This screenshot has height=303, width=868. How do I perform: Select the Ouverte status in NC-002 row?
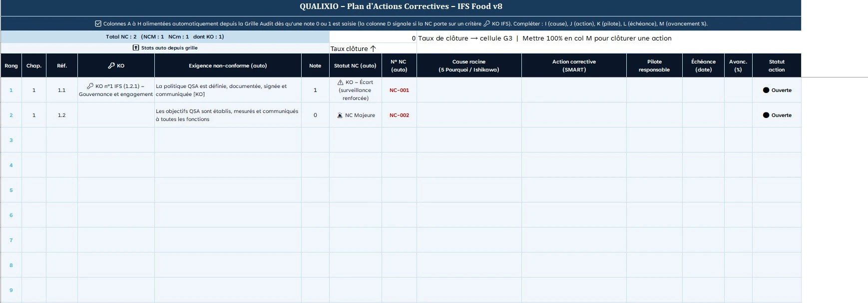[777, 115]
